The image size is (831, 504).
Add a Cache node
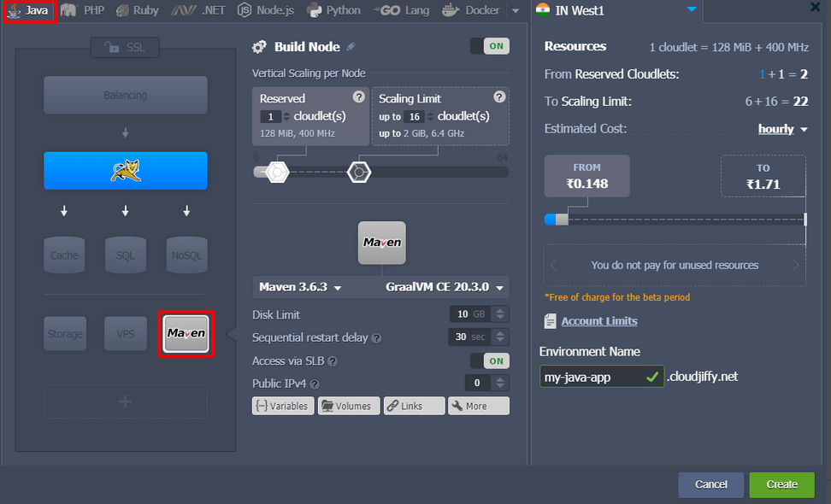coord(64,255)
